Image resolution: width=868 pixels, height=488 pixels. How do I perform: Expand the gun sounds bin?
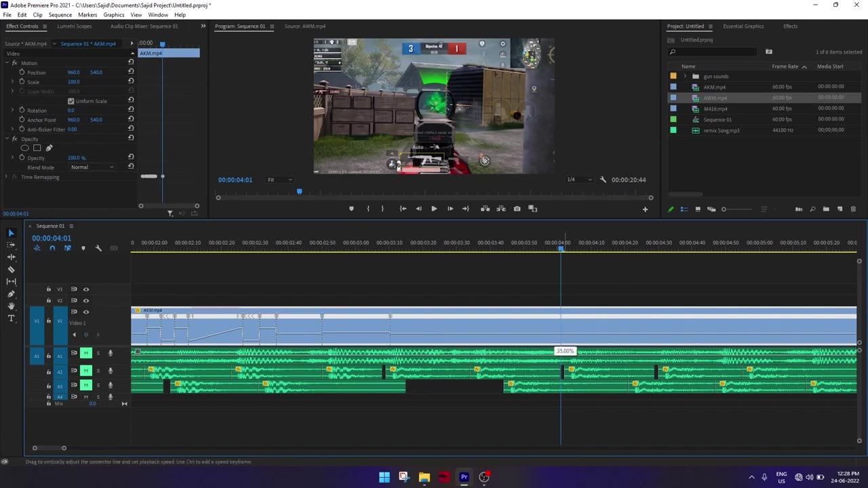pyautogui.click(x=685, y=76)
